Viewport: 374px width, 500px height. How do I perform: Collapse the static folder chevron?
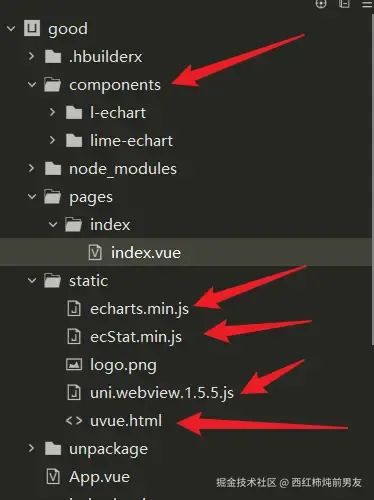(32, 280)
